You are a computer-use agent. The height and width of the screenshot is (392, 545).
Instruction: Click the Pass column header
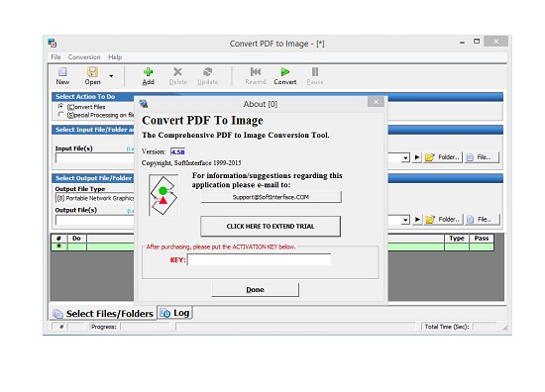point(481,239)
